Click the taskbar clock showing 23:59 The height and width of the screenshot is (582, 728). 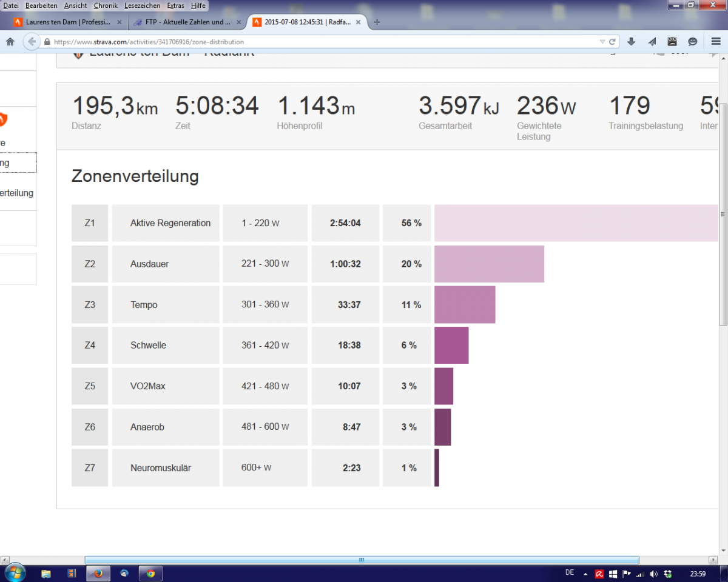click(x=698, y=574)
